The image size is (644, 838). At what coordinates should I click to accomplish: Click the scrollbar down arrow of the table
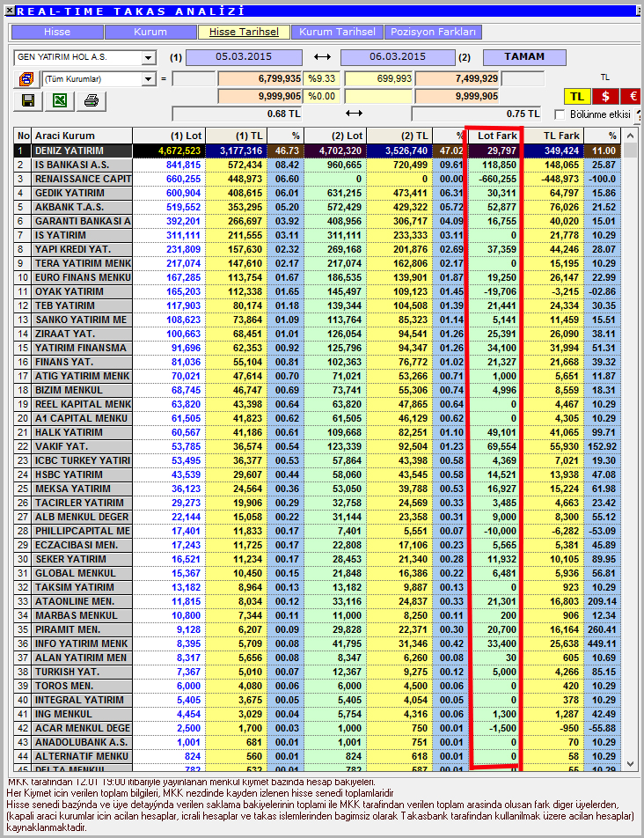point(631,764)
